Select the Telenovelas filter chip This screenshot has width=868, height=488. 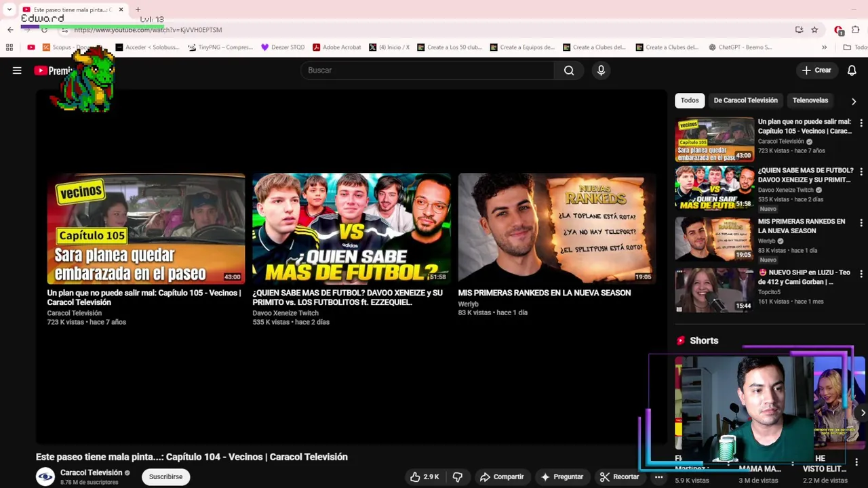click(810, 100)
